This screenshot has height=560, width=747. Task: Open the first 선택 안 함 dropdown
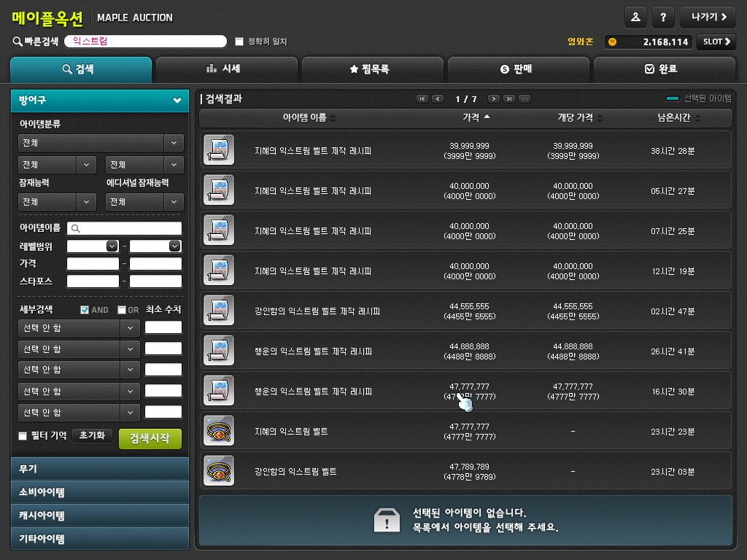pos(79,328)
